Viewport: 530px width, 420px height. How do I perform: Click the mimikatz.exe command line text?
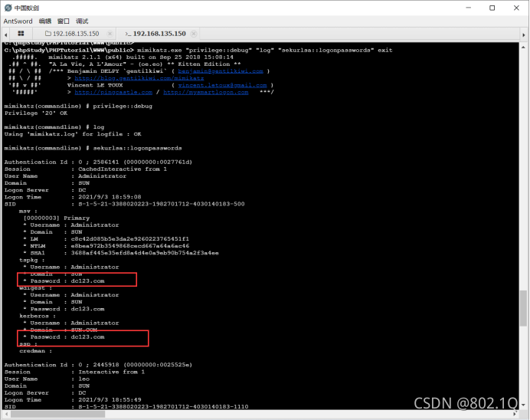pos(265,50)
